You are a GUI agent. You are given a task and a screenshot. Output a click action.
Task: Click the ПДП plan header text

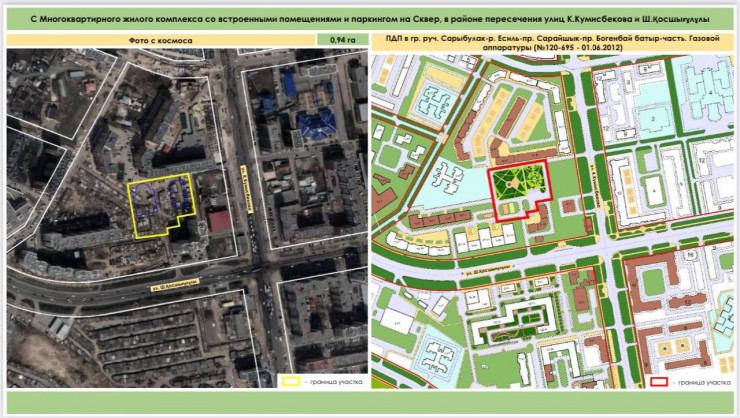(x=549, y=40)
